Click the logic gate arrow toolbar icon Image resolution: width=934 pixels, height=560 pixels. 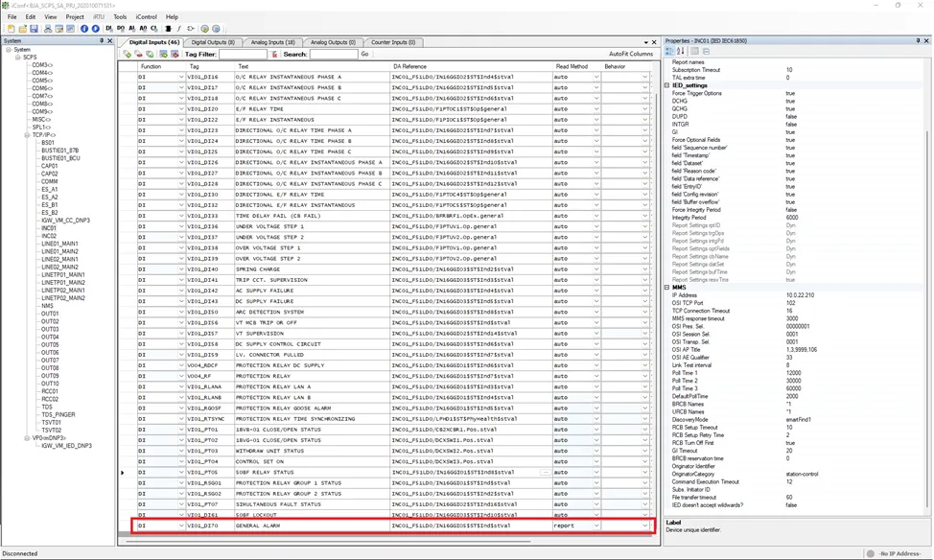[191, 29]
